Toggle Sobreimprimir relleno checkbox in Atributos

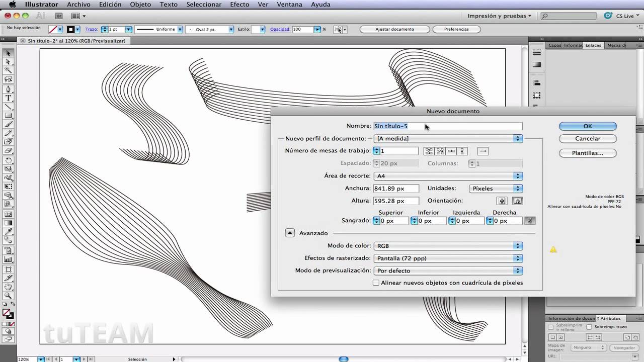pyautogui.click(x=551, y=327)
